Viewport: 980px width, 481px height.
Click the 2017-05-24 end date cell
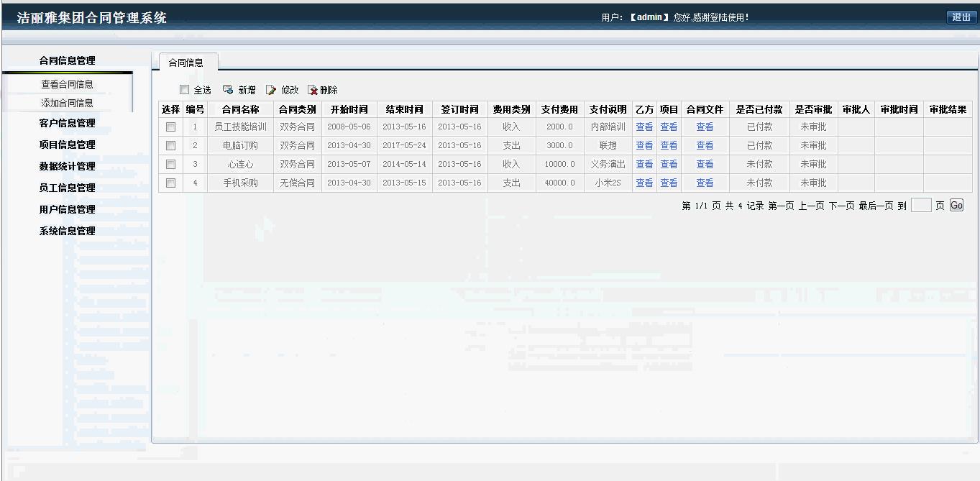coord(404,145)
